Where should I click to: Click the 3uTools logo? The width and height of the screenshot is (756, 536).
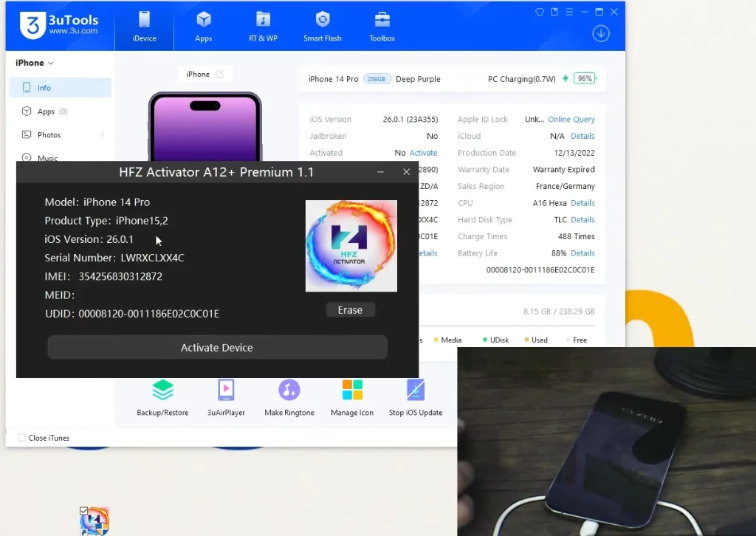coord(59,25)
